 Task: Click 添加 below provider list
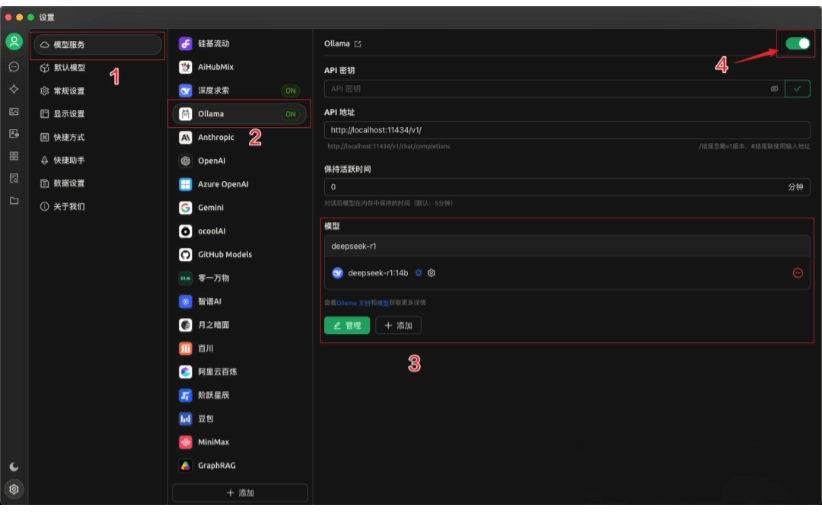240,493
